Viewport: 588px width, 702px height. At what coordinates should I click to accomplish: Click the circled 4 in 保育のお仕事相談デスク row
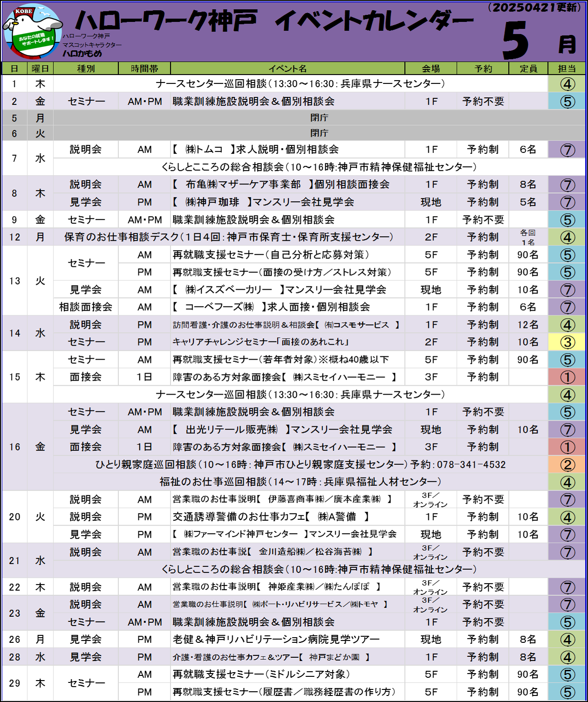point(567,238)
